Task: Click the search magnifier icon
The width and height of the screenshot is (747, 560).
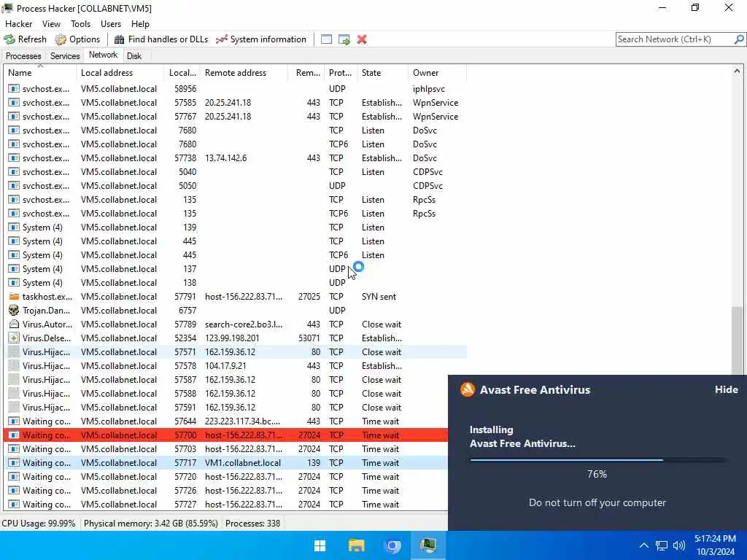Action: [739, 39]
